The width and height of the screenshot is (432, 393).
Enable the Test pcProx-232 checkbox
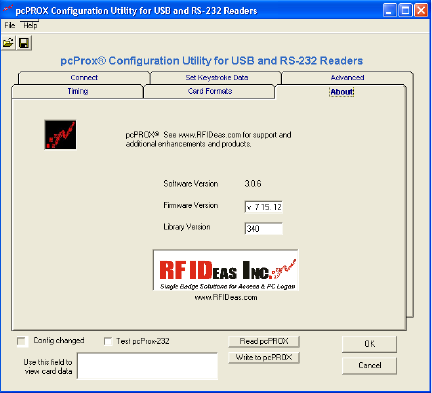108,341
